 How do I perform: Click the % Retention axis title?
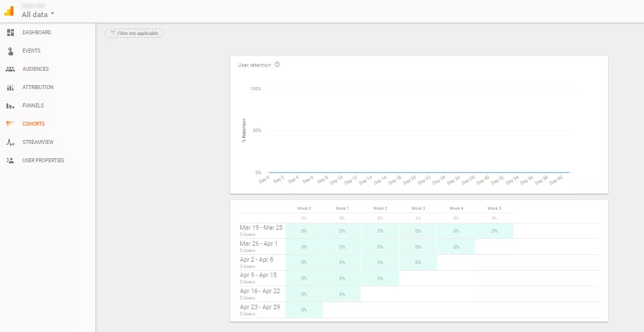244,130
